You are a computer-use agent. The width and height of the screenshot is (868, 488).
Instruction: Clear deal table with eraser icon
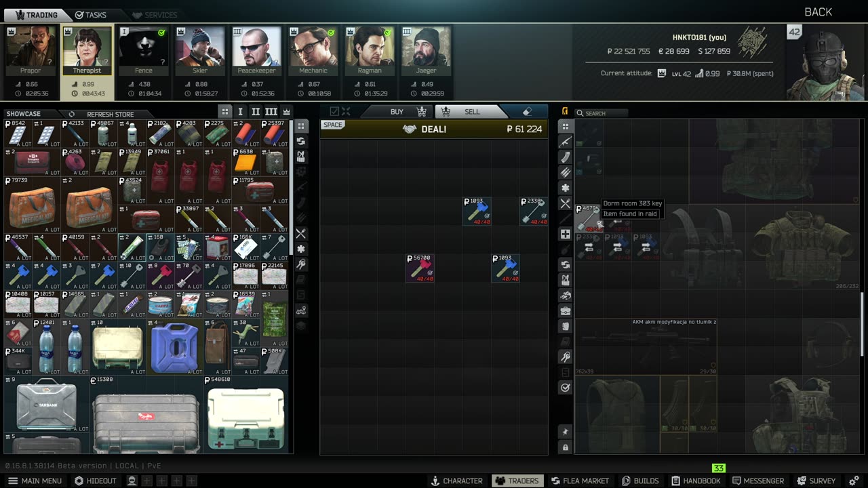tap(527, 112)
